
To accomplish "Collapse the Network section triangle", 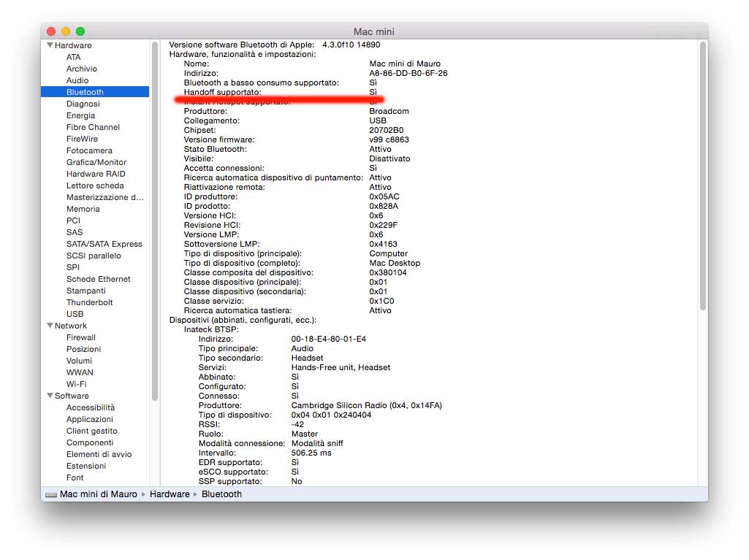I will 50,326.
